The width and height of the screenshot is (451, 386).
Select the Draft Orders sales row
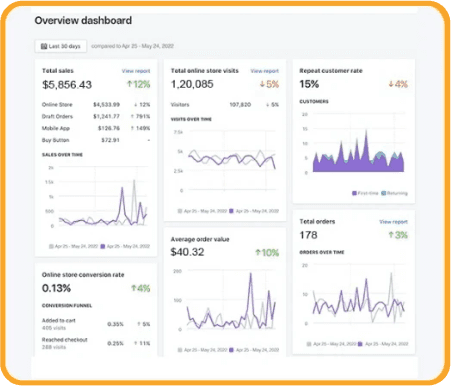96,116
